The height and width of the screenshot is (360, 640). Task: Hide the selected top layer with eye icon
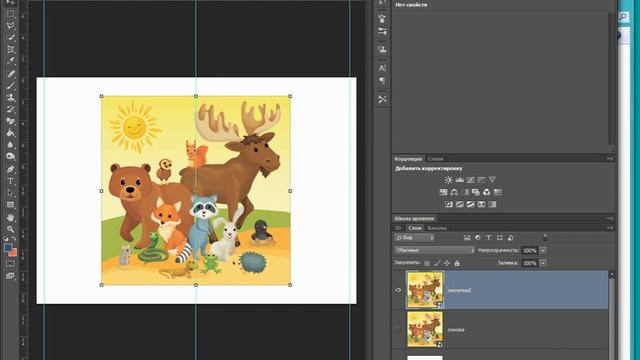398,290
